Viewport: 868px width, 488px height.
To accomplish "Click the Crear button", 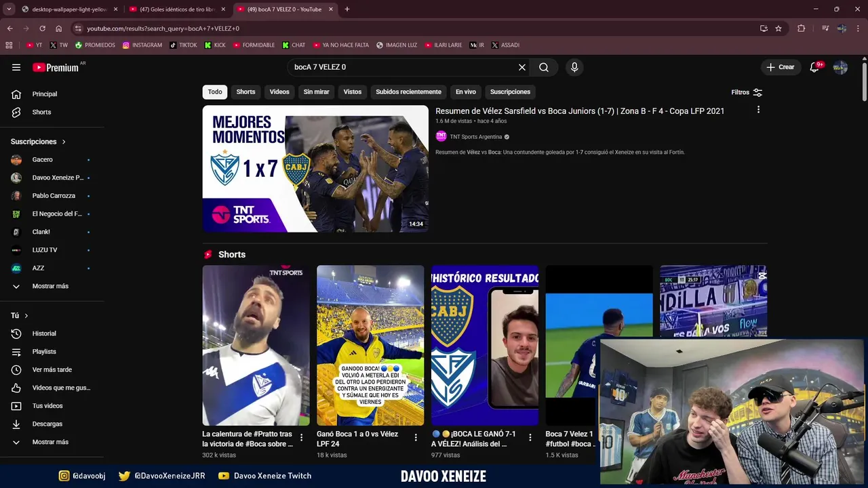I will coord(780,67).
